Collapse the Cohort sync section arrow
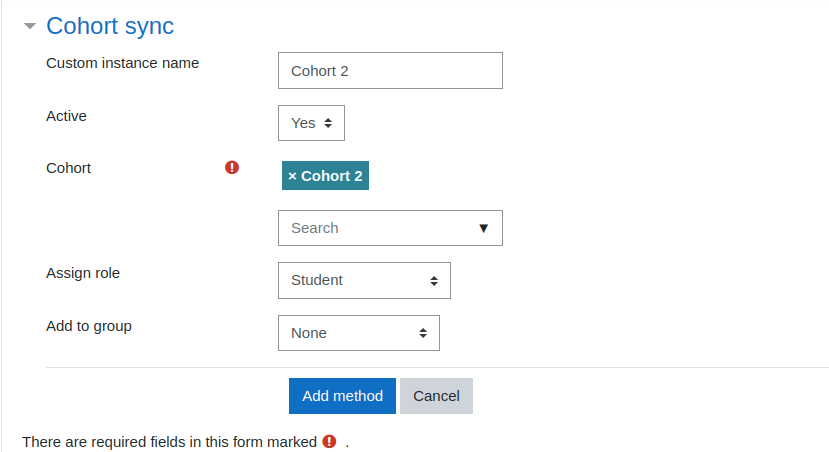Viewport: 829px width, 452px height. pos(30,26)
